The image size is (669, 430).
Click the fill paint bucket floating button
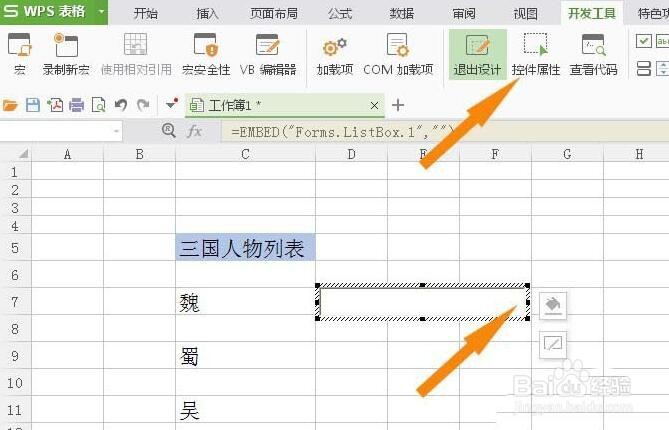click(553, 305)
